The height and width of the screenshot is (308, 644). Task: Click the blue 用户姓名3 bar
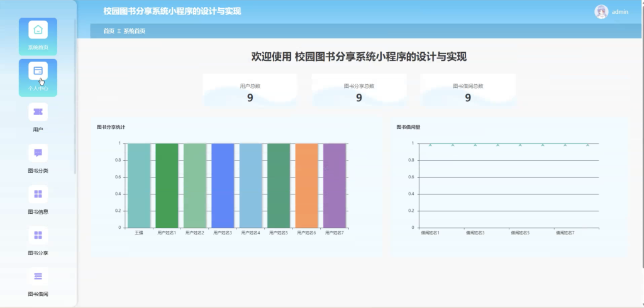[x=223, y=185]
